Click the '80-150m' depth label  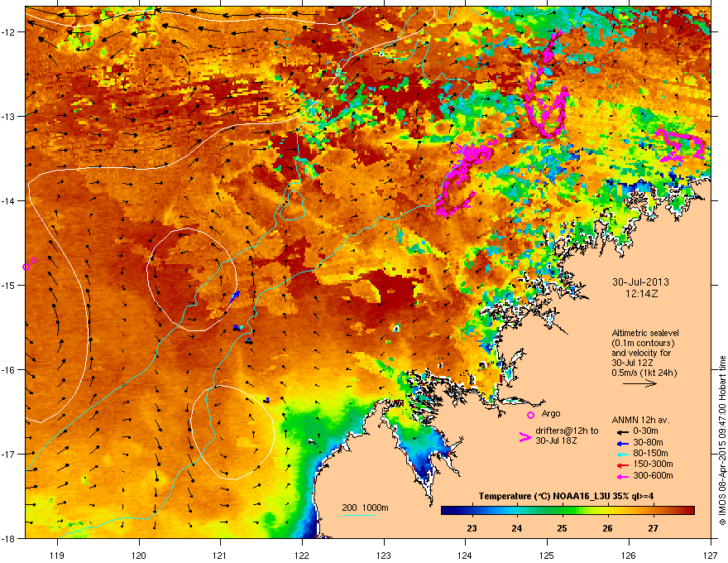tap(650, 453)
